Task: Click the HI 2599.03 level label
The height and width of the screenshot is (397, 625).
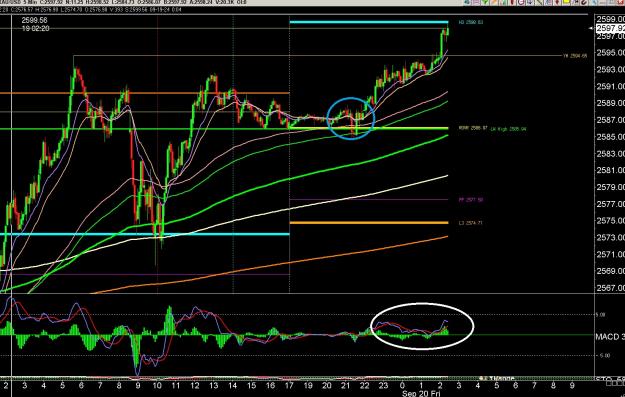Action: pyautogui.click(x=471, y=22)
